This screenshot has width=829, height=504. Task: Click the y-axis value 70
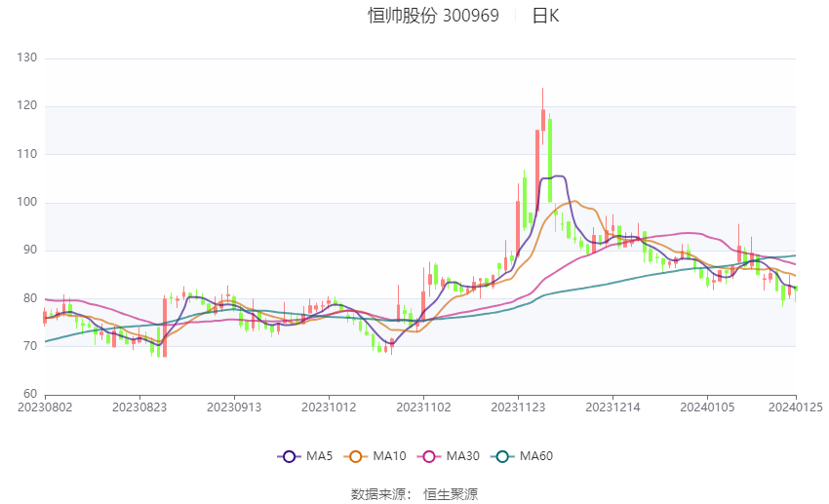point(30,346)
